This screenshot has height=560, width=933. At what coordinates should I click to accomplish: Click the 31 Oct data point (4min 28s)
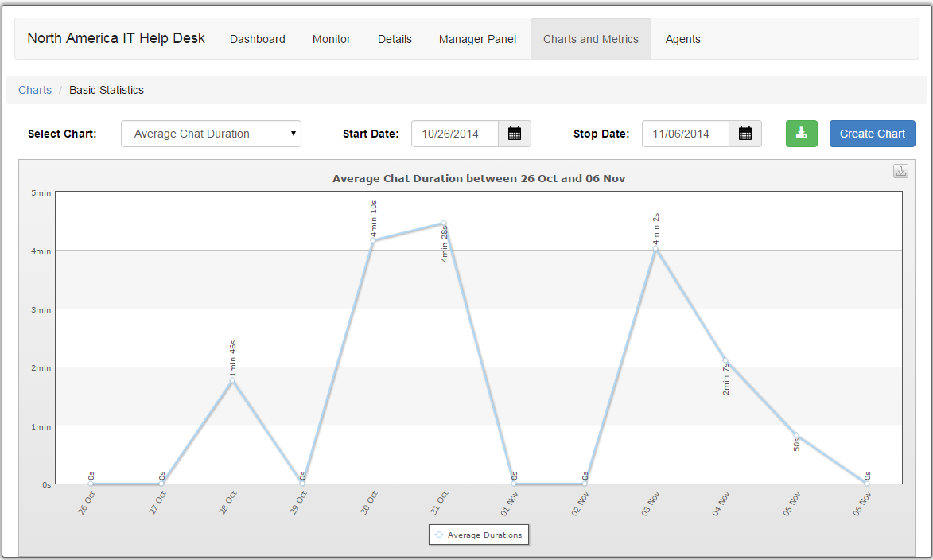pyautogui.click(x=444, y=224)
